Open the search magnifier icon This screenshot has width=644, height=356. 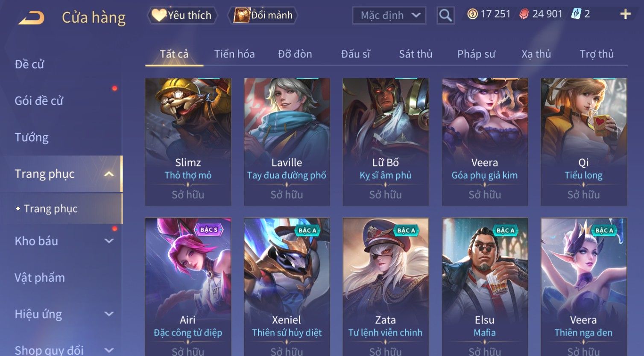[445, 15]
